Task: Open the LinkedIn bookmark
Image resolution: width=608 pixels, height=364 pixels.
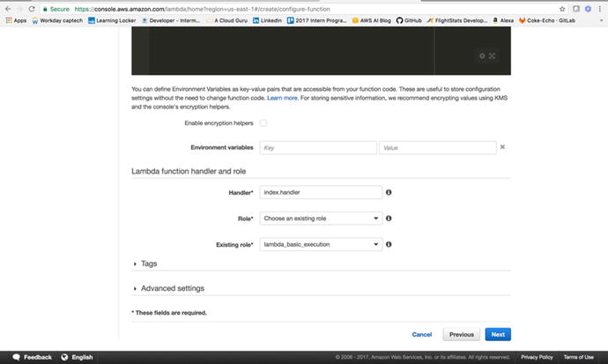Action: coord(267,19)
